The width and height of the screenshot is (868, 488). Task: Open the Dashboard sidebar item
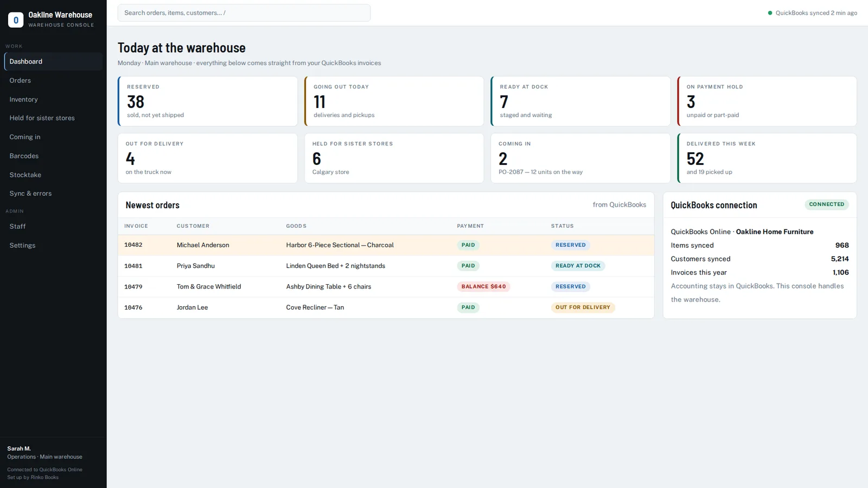(x=53, y=61)
